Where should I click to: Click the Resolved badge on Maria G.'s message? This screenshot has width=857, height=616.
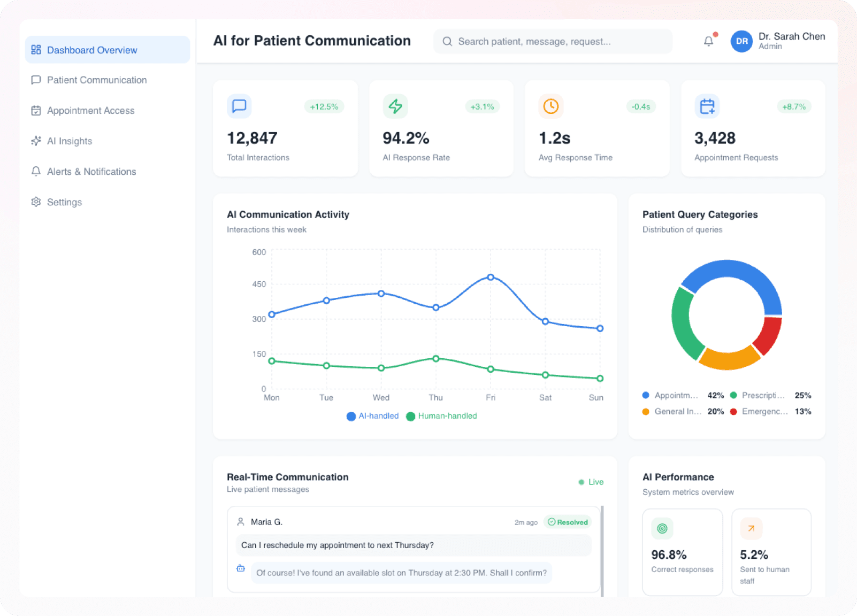[x=567, y=522]
